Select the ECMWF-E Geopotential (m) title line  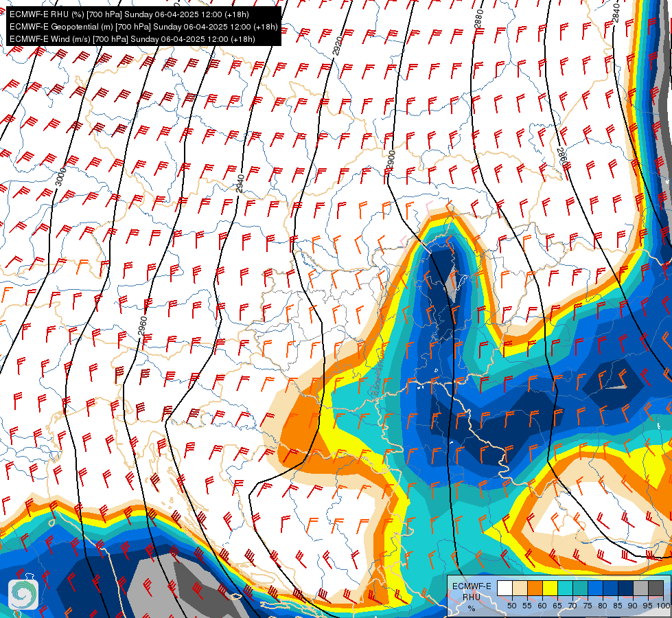[x=143, y=27]
